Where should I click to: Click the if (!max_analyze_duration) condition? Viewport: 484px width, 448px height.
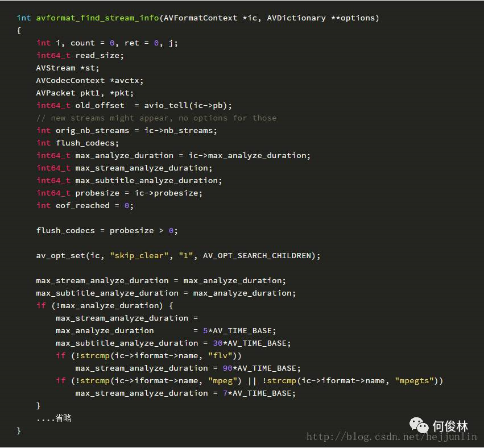105,305
